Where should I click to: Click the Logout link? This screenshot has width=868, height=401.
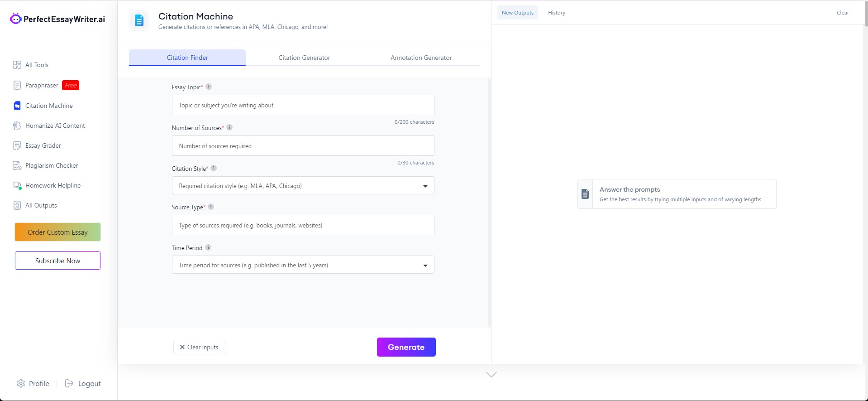point(89,383)
